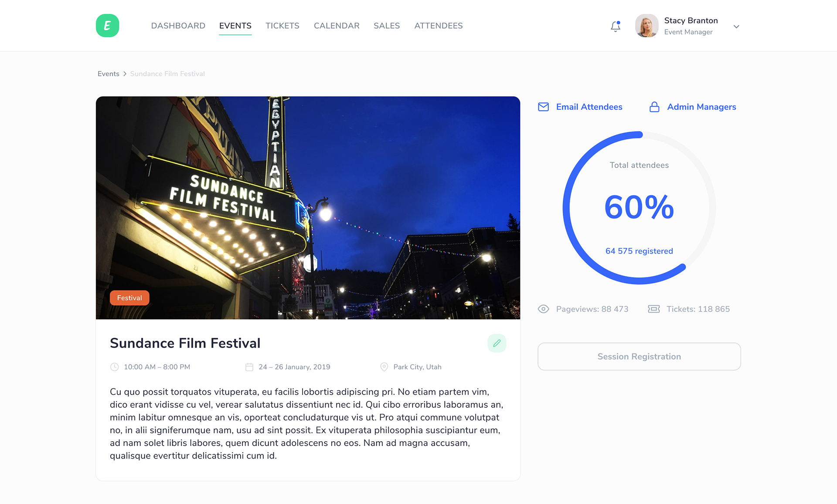Click the location pin beside Park City
Image resolution: width=837 pixels, height=504 pixels.
pyautogui.click(x=384, y=367)
